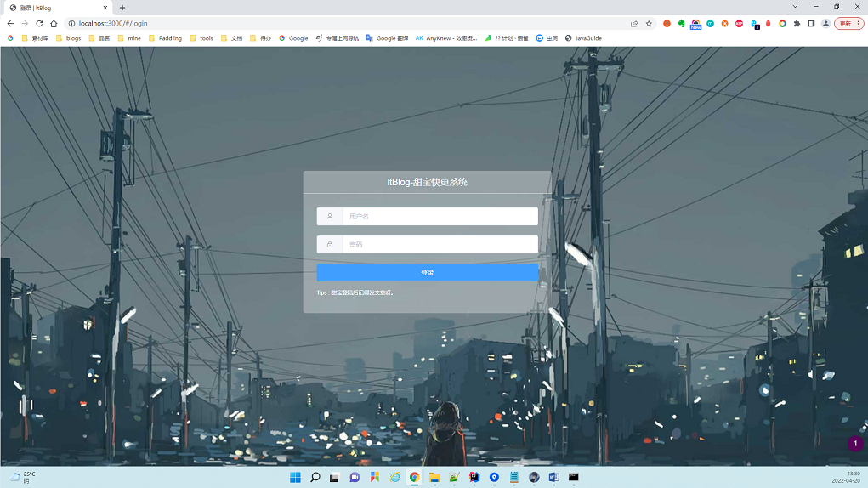Click the blue ghost extension icon
868x488 pixels.
coord(755,24)
